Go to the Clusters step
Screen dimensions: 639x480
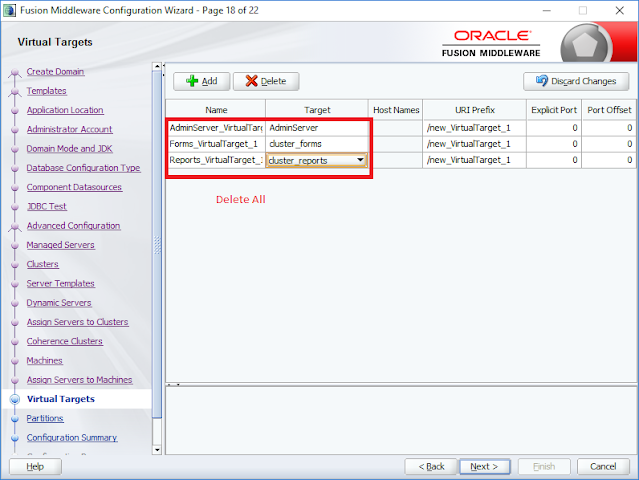42,264
